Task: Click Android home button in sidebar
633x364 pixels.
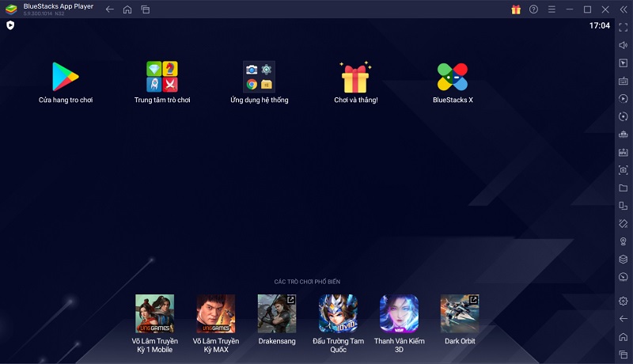Action: tap(624, 336)
